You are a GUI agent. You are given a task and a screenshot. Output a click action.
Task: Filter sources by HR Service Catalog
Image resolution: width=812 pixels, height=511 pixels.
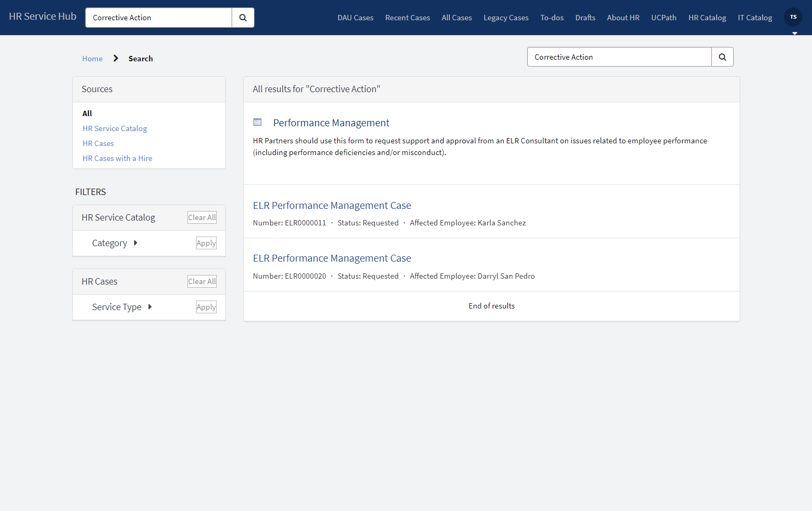114,128
